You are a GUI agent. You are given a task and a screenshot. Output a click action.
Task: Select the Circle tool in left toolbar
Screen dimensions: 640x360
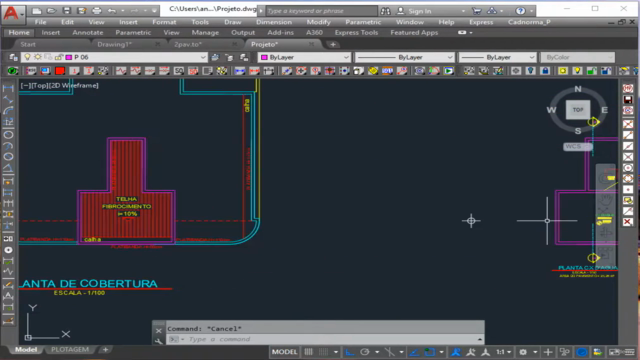coord(8,135)
